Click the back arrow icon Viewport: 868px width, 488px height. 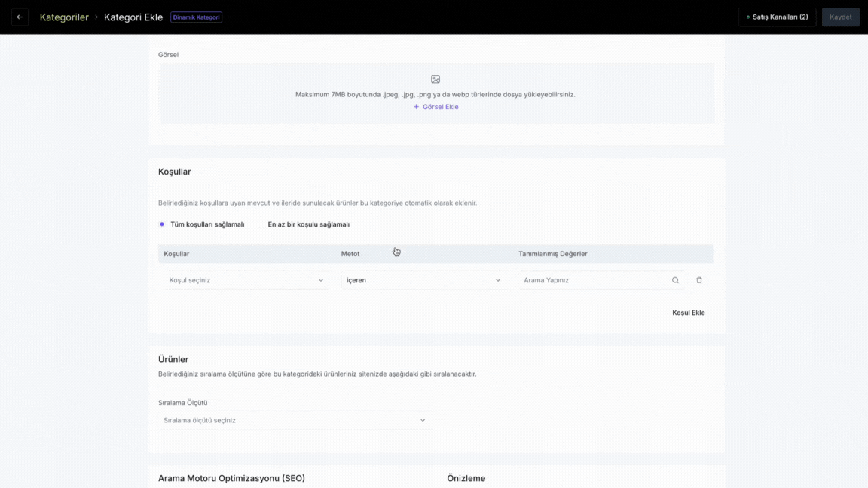point(20,17)
